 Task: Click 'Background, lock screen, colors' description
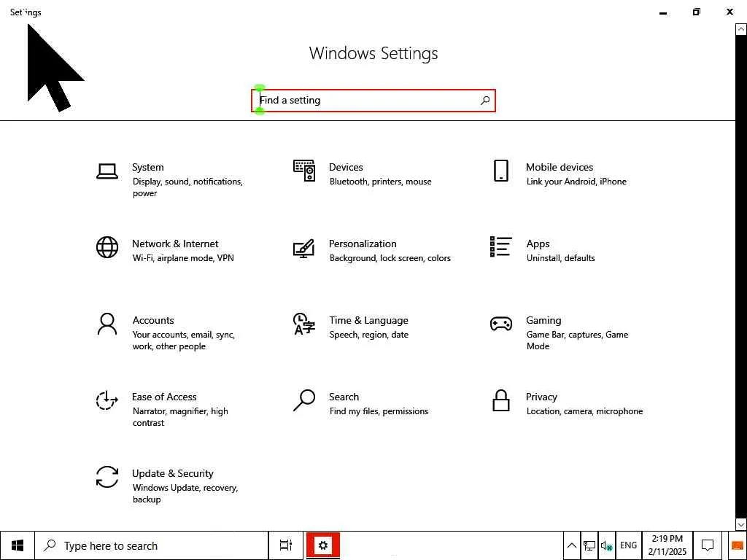390,258
